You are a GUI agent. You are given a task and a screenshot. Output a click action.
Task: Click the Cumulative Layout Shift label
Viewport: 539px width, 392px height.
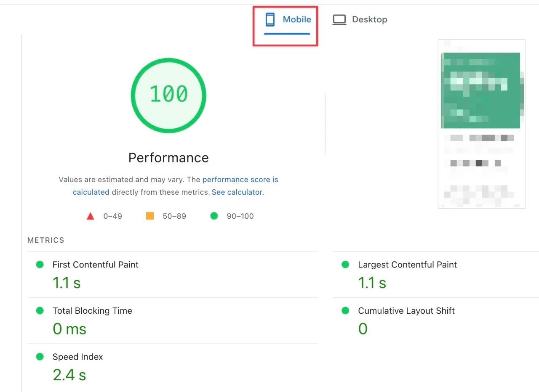pyautogui.click(x=406, y=311)
